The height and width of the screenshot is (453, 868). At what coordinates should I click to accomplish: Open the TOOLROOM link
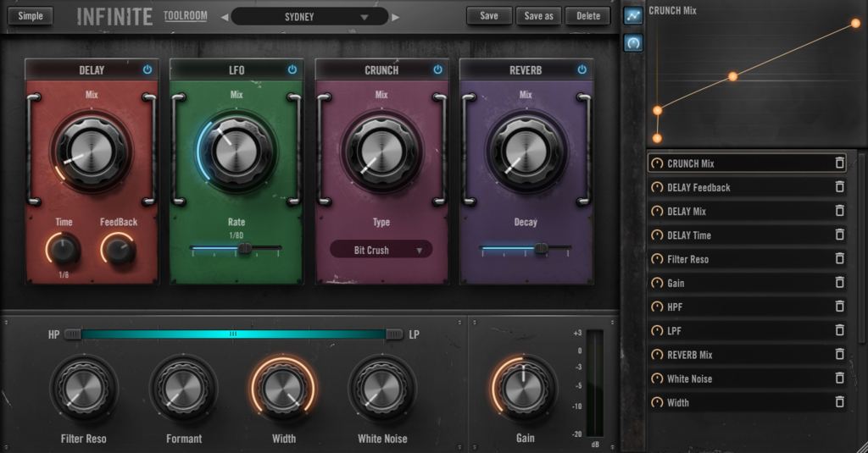pos(186,15)
